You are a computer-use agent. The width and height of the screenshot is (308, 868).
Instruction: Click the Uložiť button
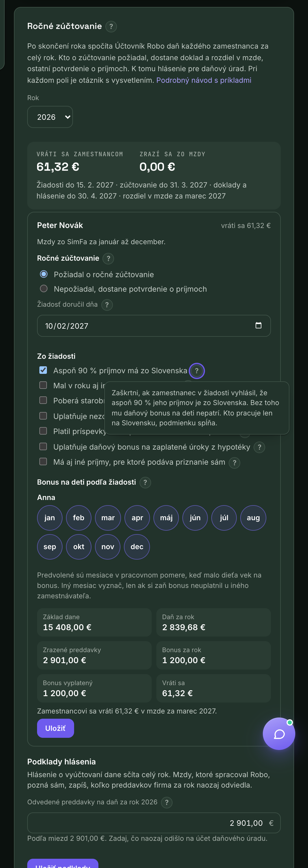click(x=55, y=728)
